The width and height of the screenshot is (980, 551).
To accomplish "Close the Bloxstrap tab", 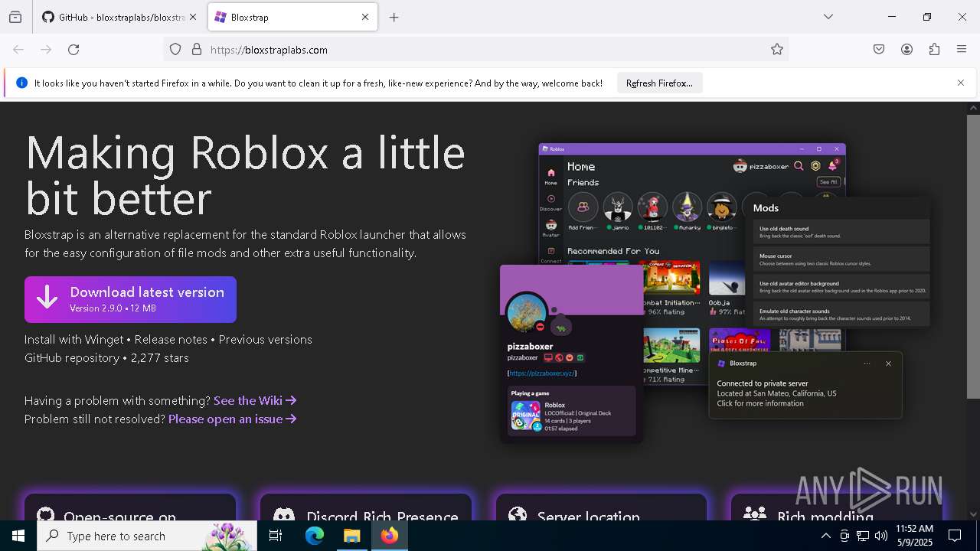I will (365, 17).
